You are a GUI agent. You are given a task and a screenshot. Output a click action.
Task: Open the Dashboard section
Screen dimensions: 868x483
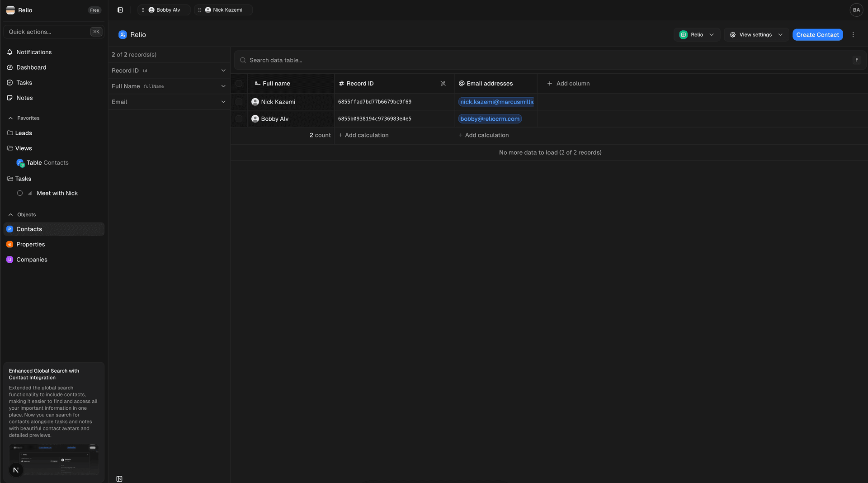[x=31, y=67]
